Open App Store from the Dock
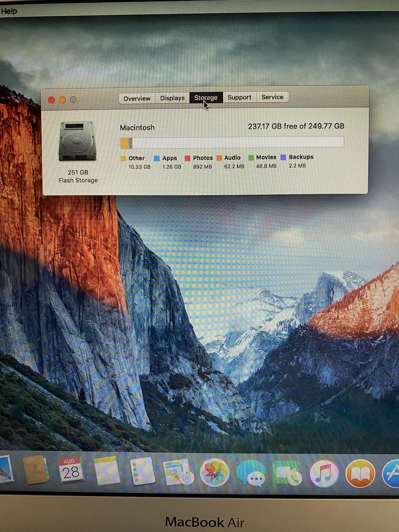Screen dimensions: 399x532 pyautogui.click(x=391, y=474)
